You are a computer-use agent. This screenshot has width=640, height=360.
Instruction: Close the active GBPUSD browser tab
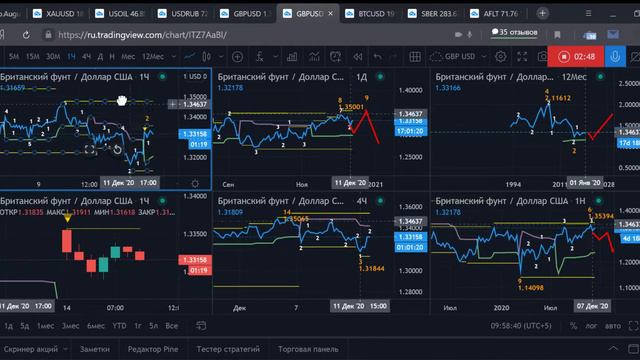click(330, 13)
